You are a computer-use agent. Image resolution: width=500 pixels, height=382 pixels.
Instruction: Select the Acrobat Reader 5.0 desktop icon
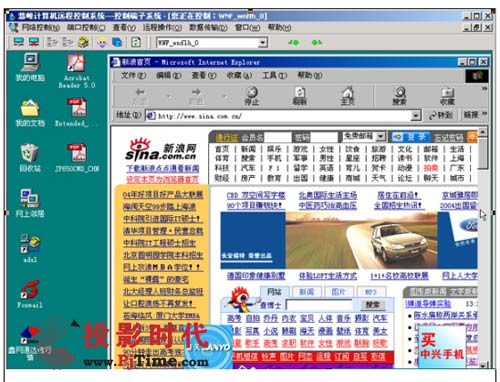coord(77,71)
